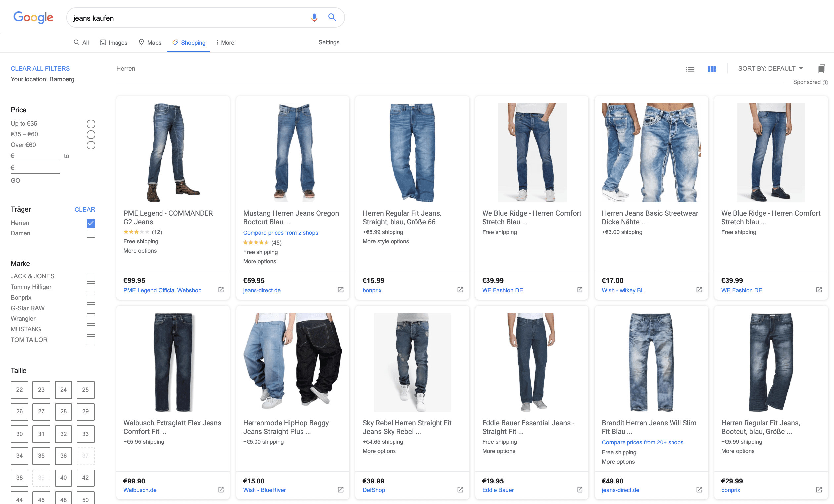Open external link icon beside Wish - witkey BL
834x504 pixels.
(x=699, y=290)
